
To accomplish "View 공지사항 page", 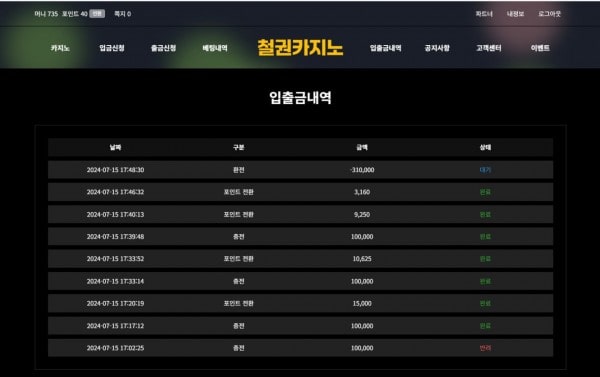I will [437, 48].
